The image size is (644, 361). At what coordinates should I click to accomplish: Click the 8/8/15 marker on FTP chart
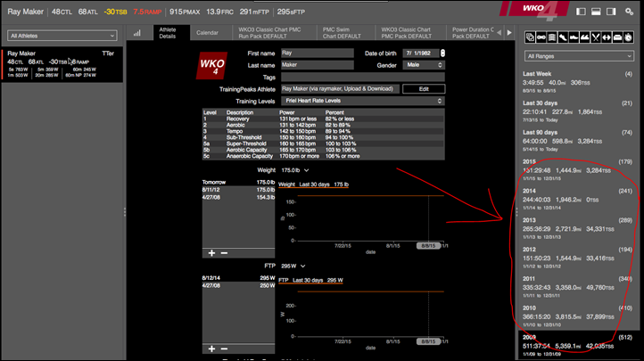pyautogui.click(x=428, y=341)
